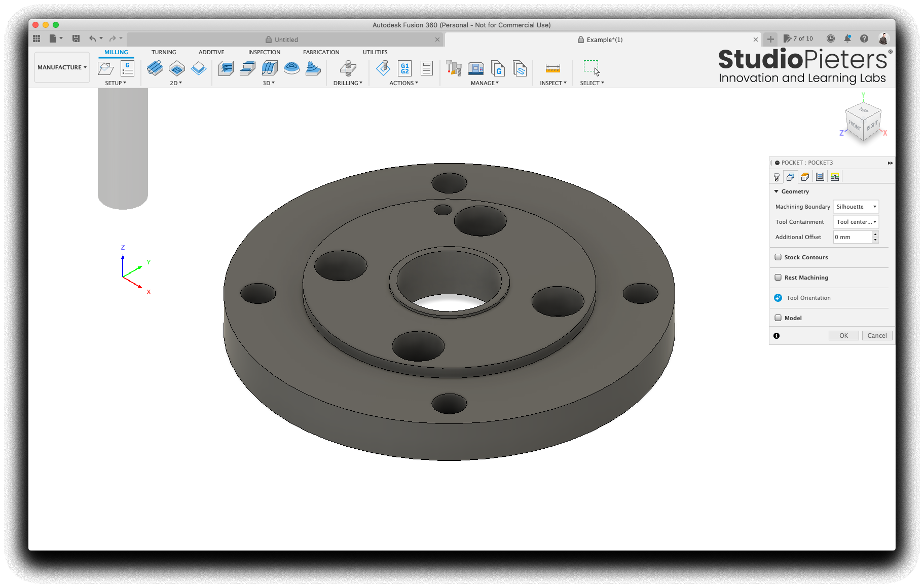Collapse the Geometry section
924x588 pixels.
point(776,191)
